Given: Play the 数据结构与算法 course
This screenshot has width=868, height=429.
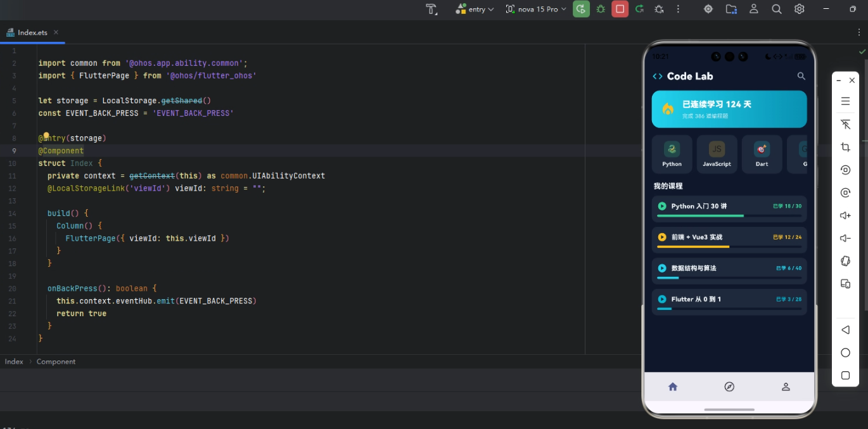Looking at the screenshot, I should point(662,268).
